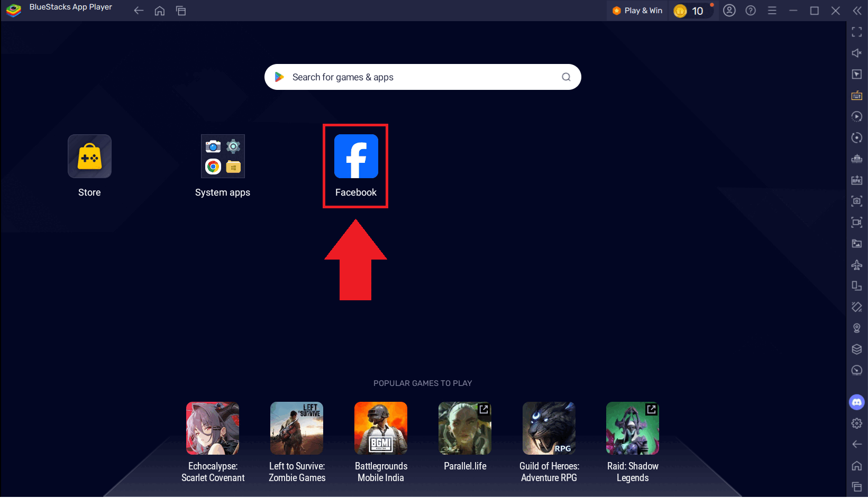Open recent apps from top bar
Viewport: 868px width, 498px height.
pyautogui.click(x=181, y=11)
